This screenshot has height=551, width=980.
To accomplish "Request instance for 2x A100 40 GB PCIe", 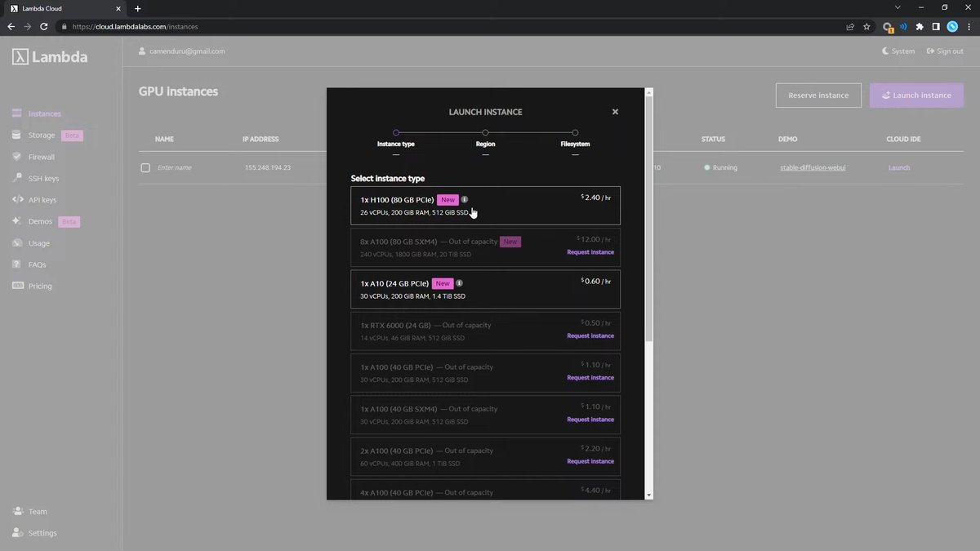I will tap(590, 461).
